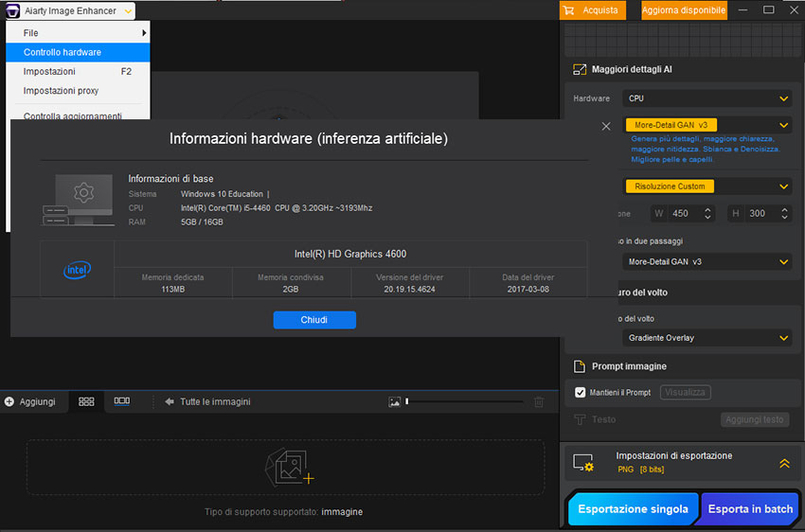Click the Windows 10 Education system value
The width and height of the screenshot is (805, 532).
click(222, 194)
